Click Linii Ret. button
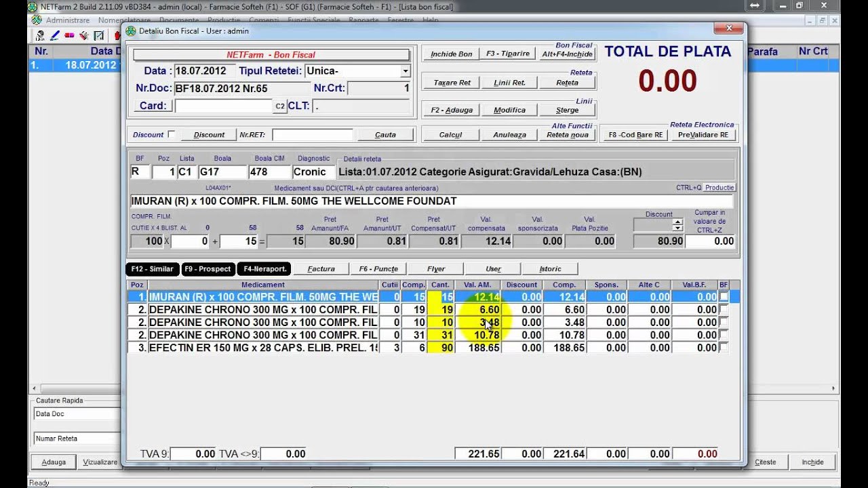 coord(509,83)
